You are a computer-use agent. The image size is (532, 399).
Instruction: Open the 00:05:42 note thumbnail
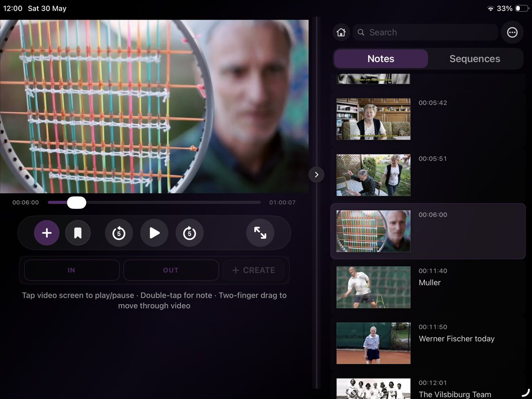click(373, 119)
